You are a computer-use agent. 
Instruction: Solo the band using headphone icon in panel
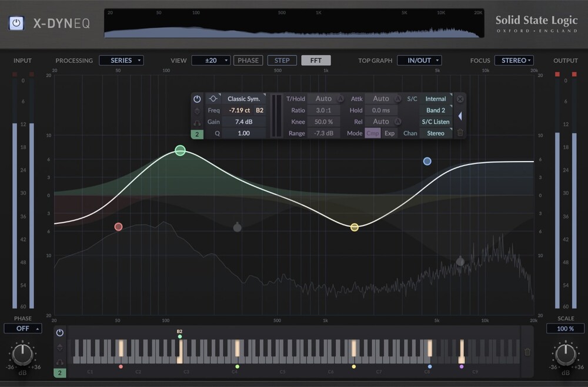[x=197, y=122]
